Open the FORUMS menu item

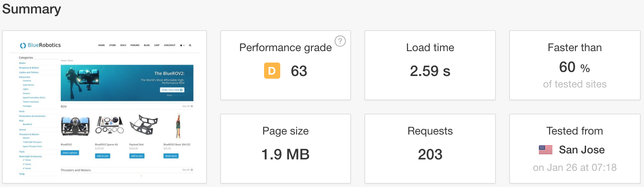[x=135, y=45]
